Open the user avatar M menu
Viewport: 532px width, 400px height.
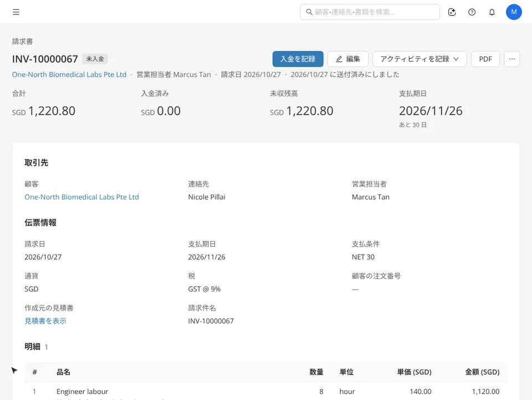tap(514, 12)
